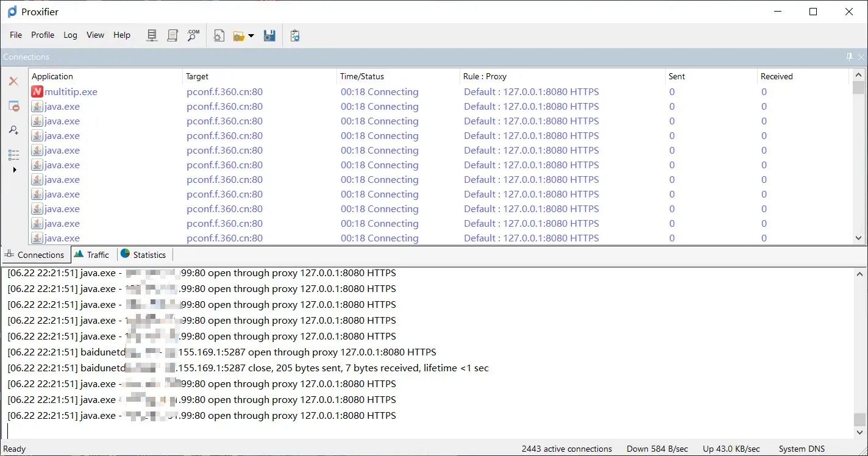The image size is (868, 456).
Task: Switch to the Traffic tab
Action: coord(92,255)
